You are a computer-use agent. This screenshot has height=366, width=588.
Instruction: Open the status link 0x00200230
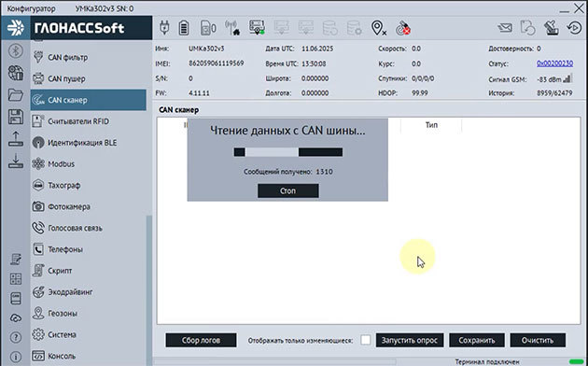tap(554, 63)
